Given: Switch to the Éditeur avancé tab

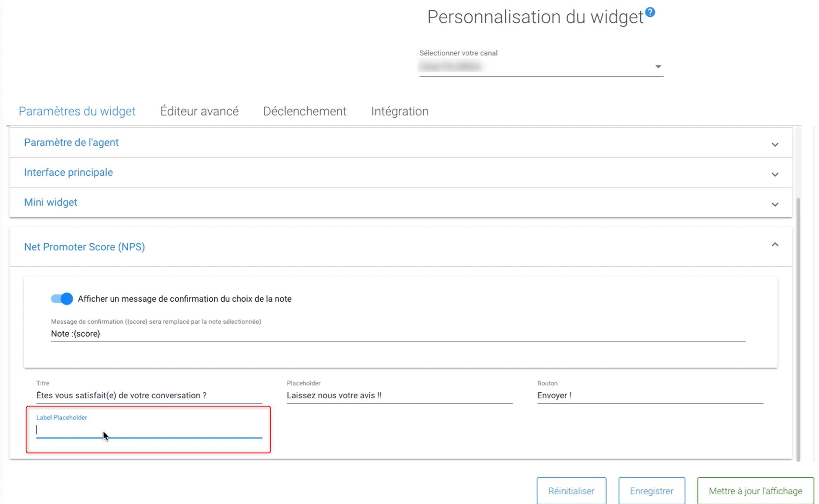Looking at the screenshot, I should point(199,111).
